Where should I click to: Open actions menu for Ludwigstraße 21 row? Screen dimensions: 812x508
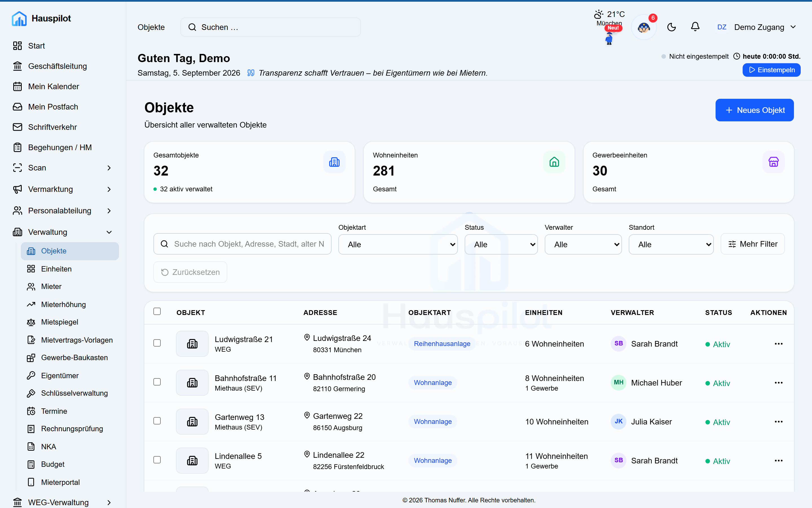[778, 344]
